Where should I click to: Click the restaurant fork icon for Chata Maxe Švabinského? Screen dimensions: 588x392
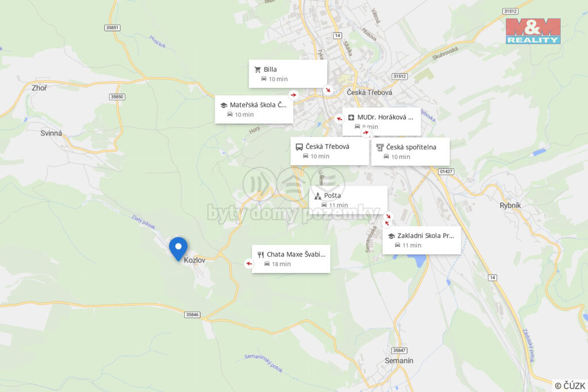[261, 255]
